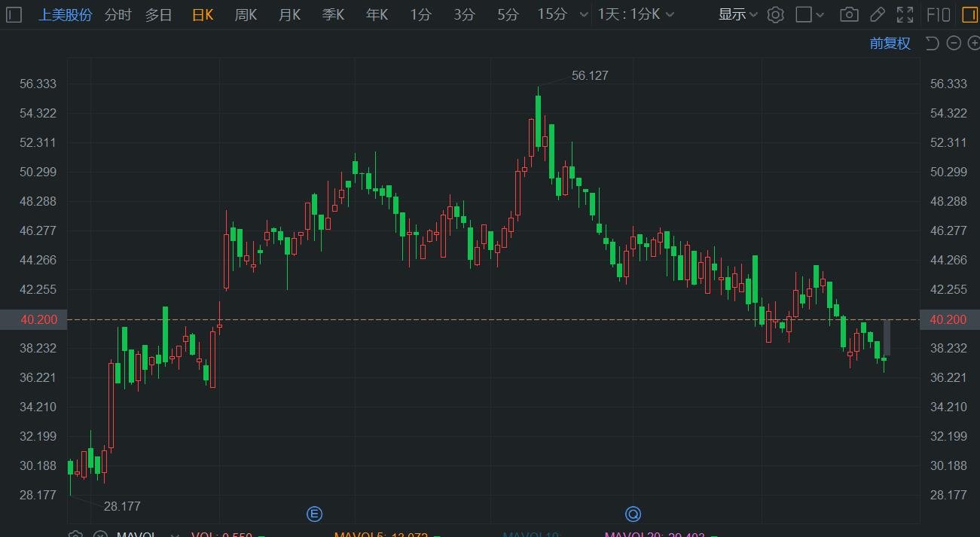Switch to 1分 one-minute chart
This screenshot has height=537, width=980.
(420, 14)
